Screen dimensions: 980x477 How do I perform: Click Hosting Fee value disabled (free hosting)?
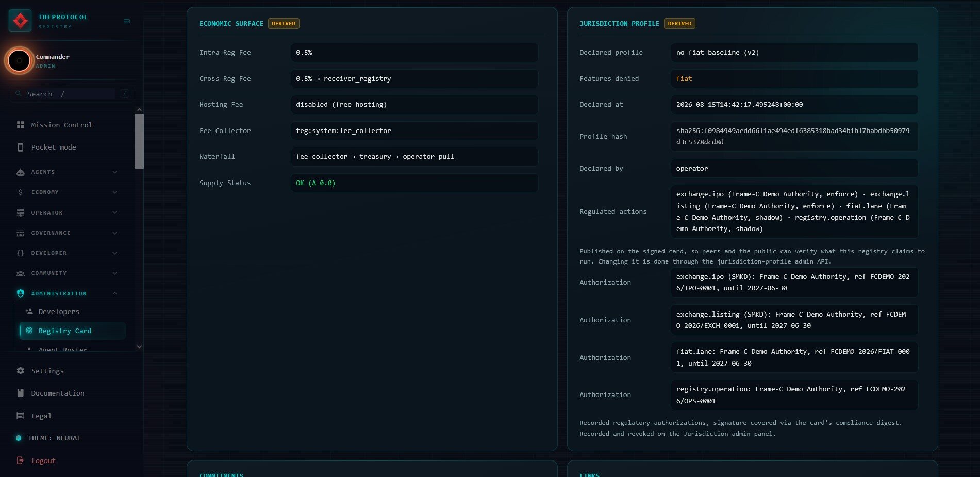(414, 104)
